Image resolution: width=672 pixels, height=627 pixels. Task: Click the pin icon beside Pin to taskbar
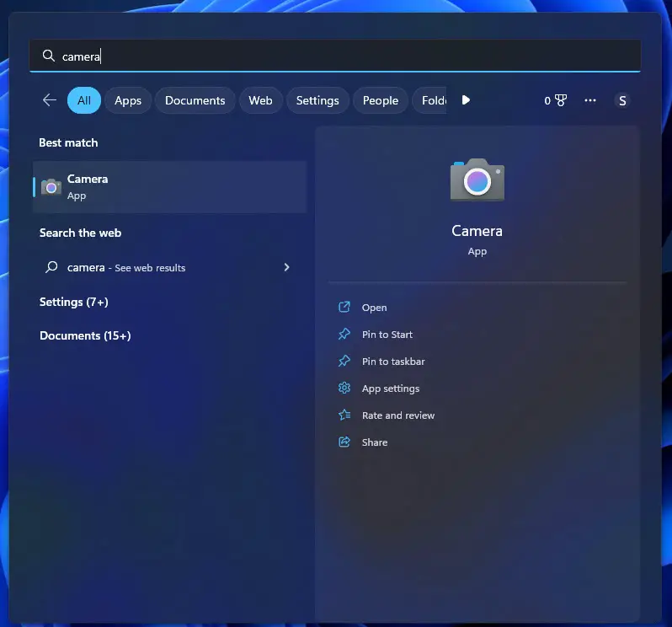click(x=344, y=361)
